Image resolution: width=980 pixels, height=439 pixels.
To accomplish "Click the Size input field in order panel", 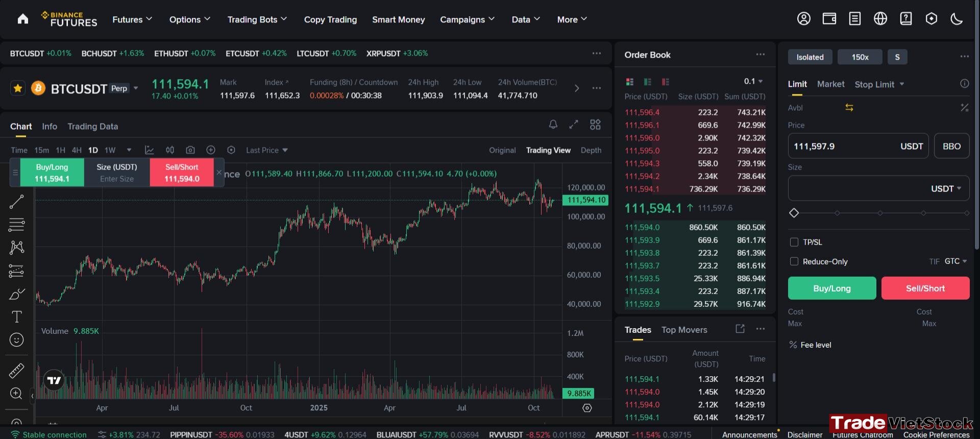I will click(x=878, y=189).
